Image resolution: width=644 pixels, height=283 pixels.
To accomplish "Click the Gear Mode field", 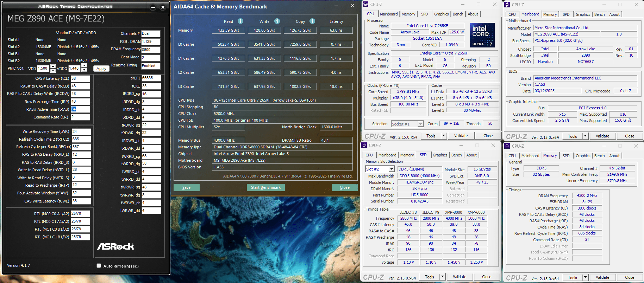I will coord(151,58).
